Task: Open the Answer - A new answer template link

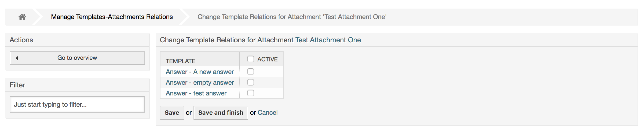Action: (x=200, y=72)
